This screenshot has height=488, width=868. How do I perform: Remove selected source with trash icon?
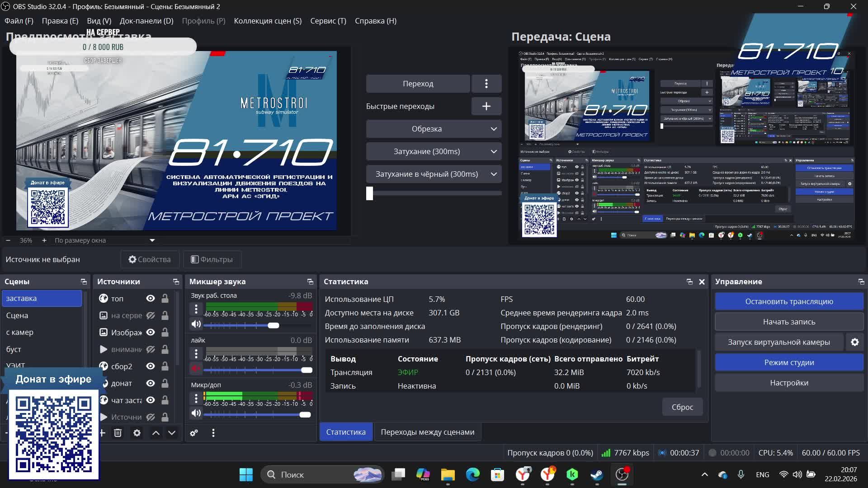click(x=118, y=433)
